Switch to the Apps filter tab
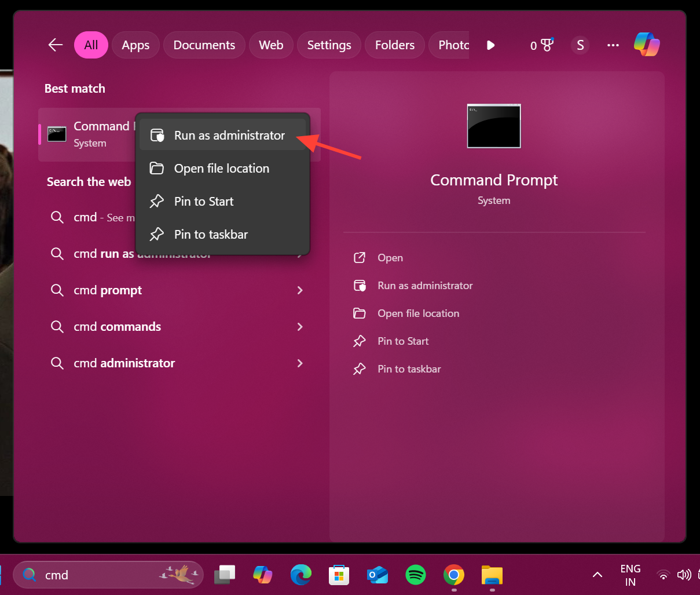 [x=135, y=45]
